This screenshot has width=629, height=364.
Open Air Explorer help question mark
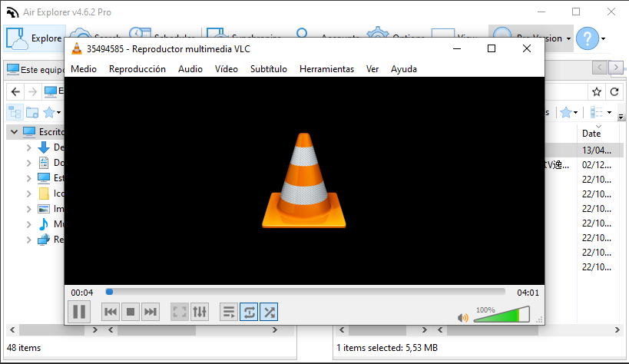point(588,38)
